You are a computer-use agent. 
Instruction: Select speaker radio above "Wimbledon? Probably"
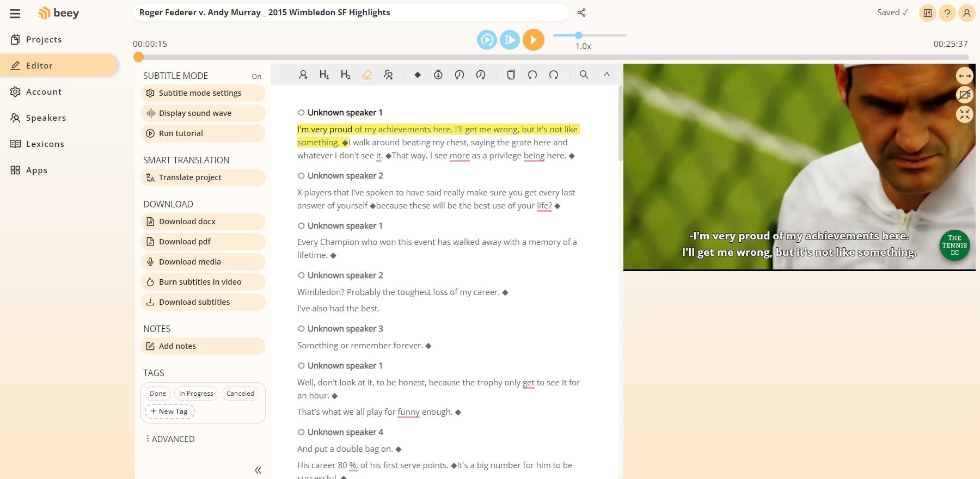301,275
